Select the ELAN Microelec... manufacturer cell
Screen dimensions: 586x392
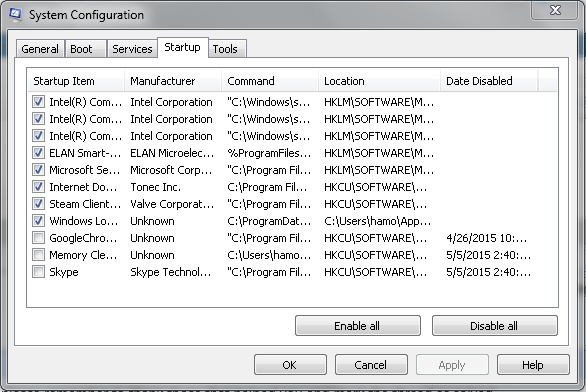click(x=172, y=153)
